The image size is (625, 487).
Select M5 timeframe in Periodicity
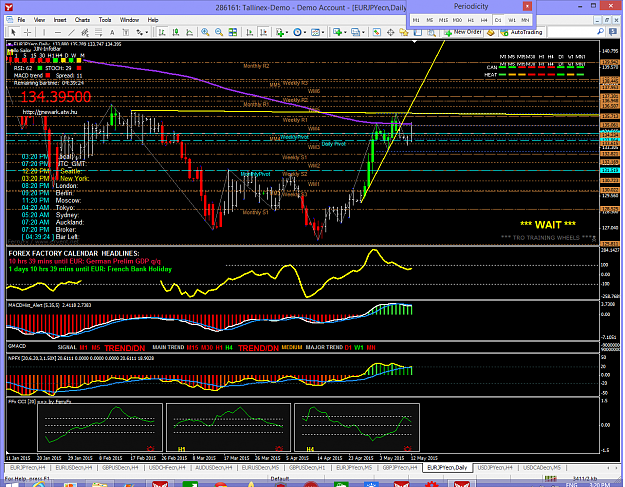pyautogui.click(x=429, y=20)
